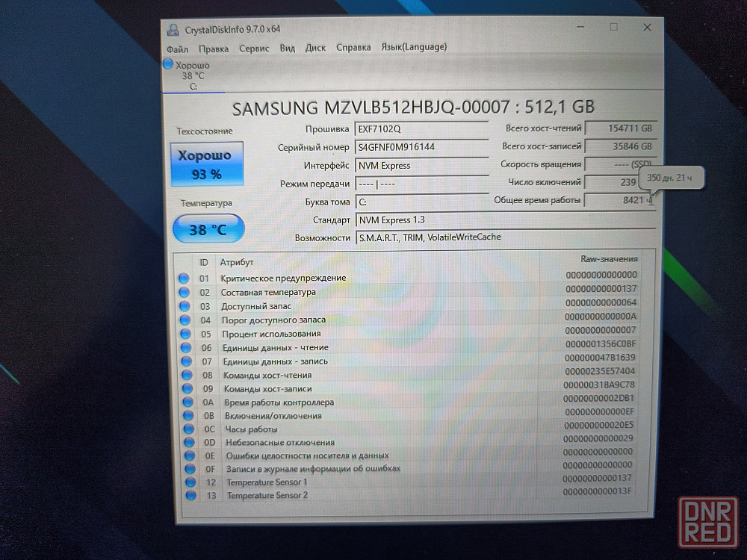The width and height of the screenshot is (747, 560).
Task: Click status circle for 12 Temperature Sensor 1
Action: (x=190, y=482)
